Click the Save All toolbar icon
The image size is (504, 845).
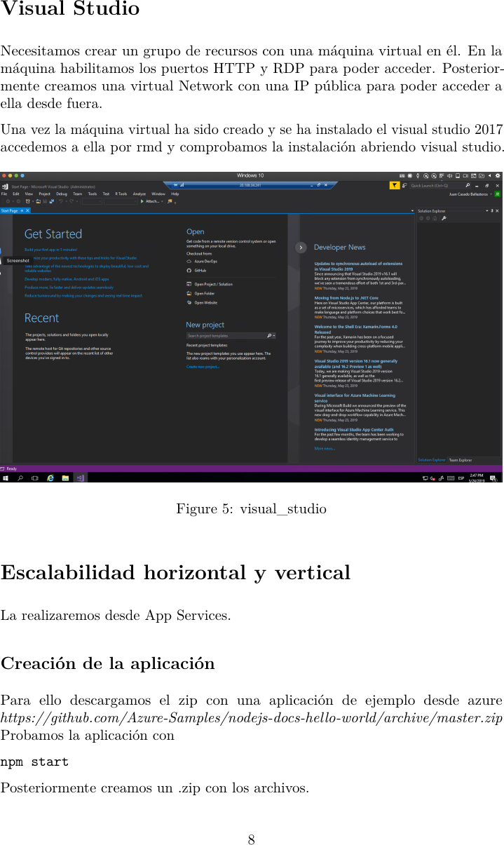[52, 201]
